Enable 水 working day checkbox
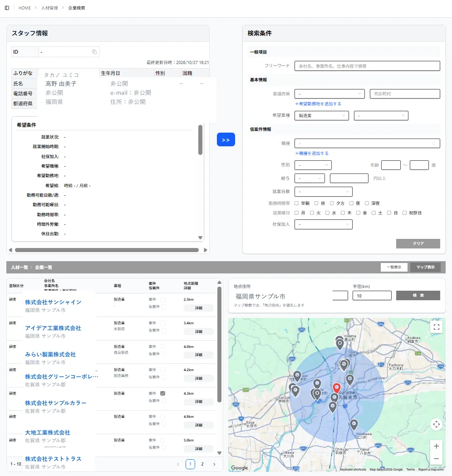The image size is (452, 476). (327, 213)
